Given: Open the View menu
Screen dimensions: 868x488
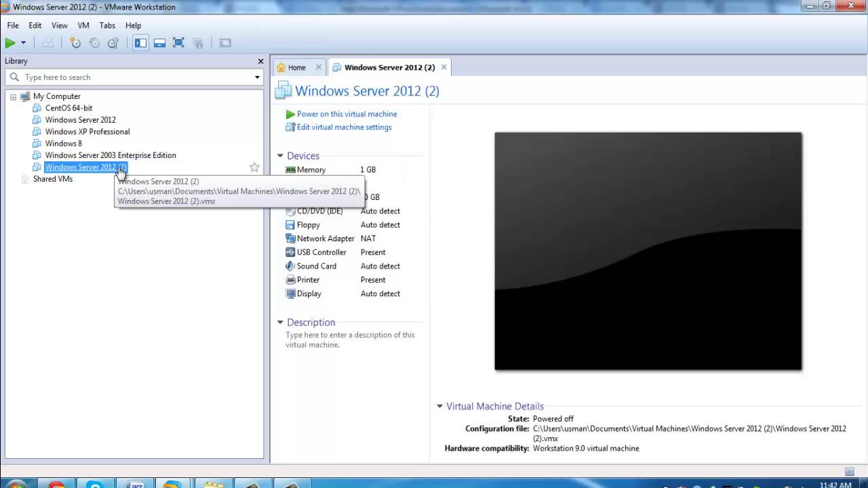Looking at the screenshot, I should (x=60, y=25).
